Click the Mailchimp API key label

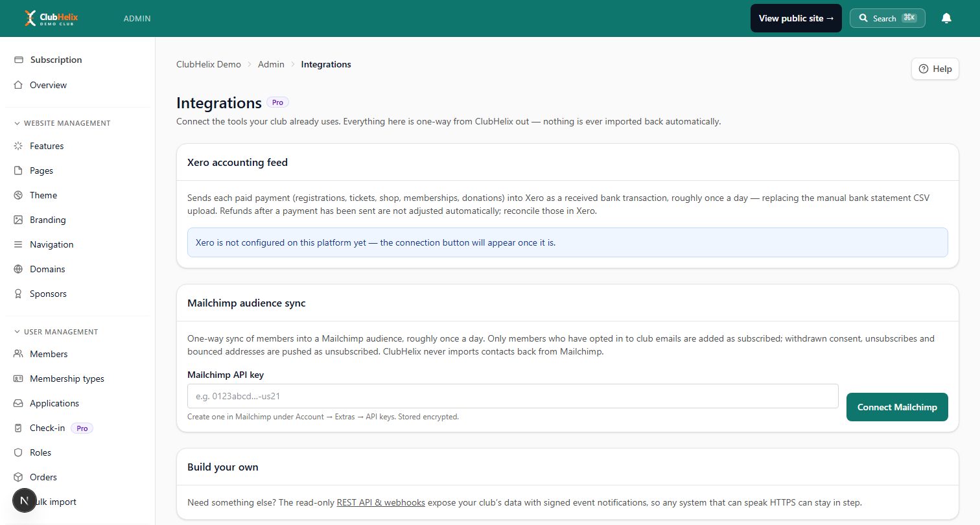tap(226, 375)
